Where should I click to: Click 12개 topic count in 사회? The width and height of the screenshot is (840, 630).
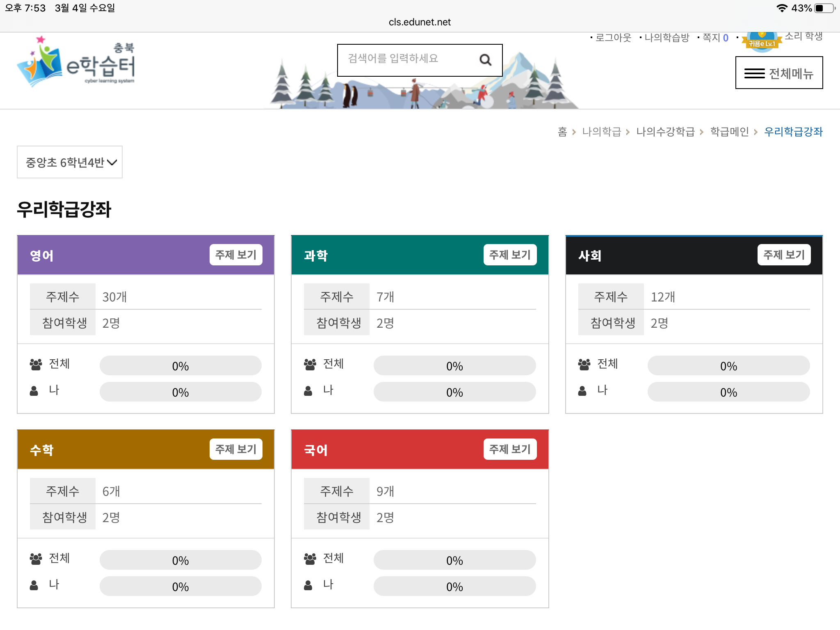[x=663, y=297]
